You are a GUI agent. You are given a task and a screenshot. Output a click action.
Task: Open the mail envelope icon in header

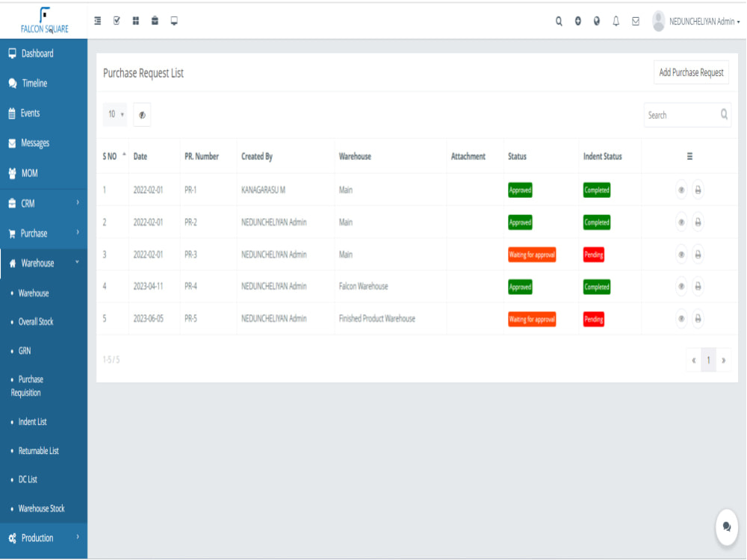pos(636,22)
